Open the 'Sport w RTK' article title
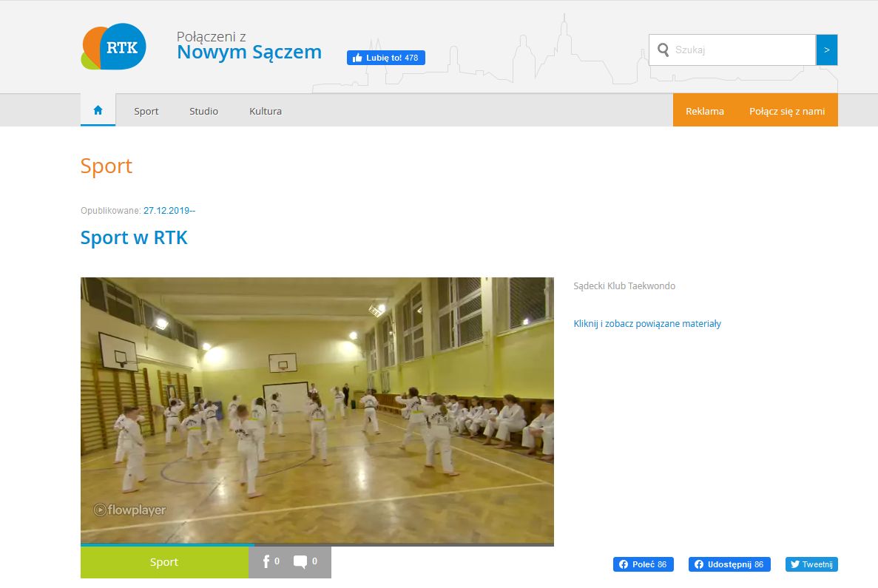878x588 pixels. 134,237
